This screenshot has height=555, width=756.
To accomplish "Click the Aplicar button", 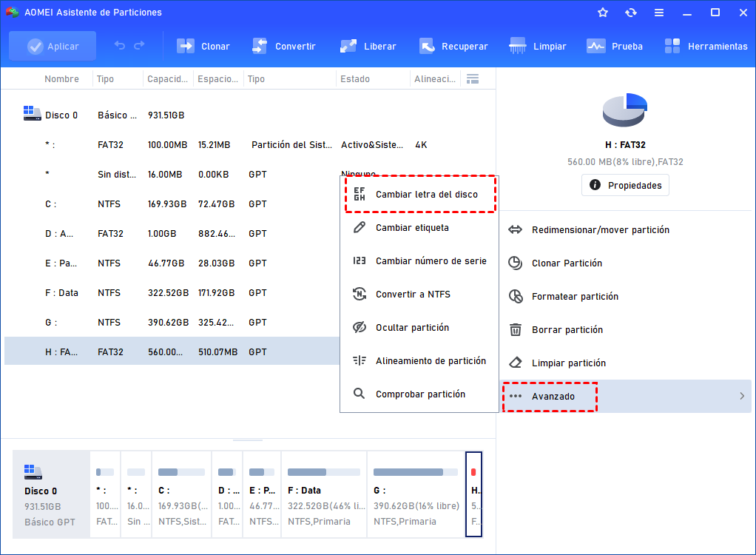I will point(52,45).
